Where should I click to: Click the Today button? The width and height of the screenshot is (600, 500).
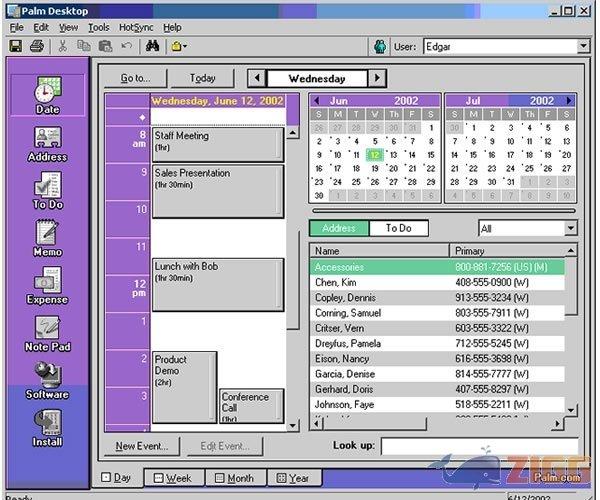tap(202, 78)
